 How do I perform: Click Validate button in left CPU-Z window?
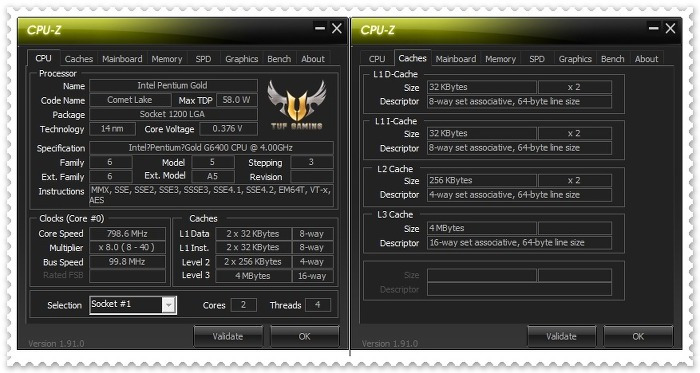click(228, 336)
